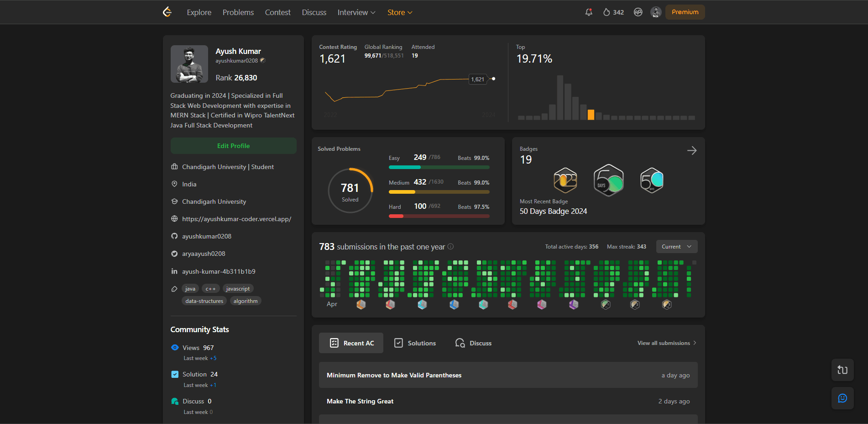Open View all submissions link
This screenshot has width=868, height=424.
coord(666,343)
